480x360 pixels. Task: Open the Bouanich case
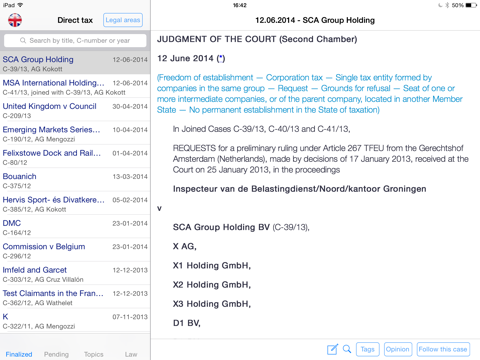(x=75, y=180)
